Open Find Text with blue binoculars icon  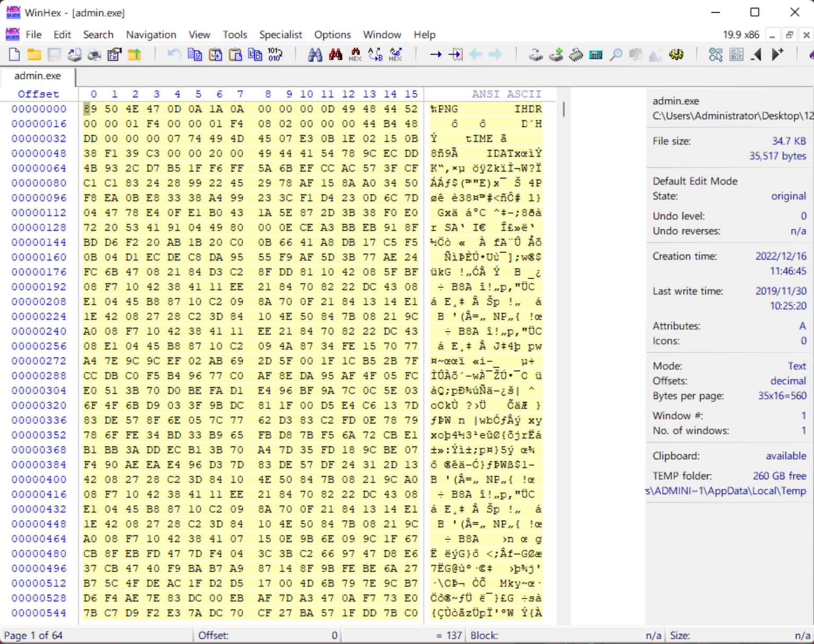tap(315, 54)
